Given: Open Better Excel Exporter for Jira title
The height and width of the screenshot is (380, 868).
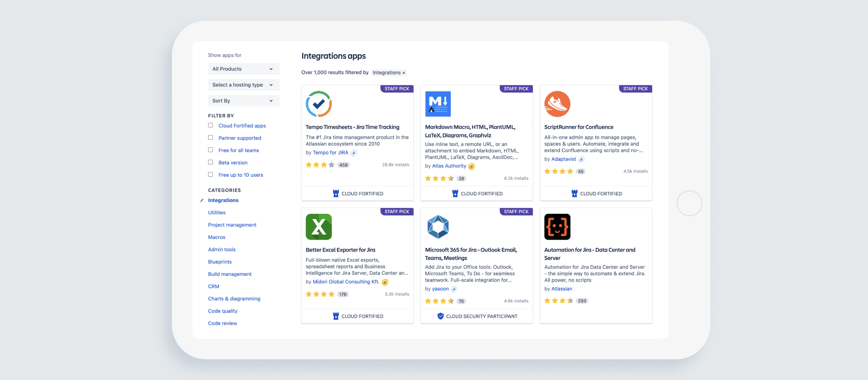Looking at the screenshot, I should coord(340,250).
